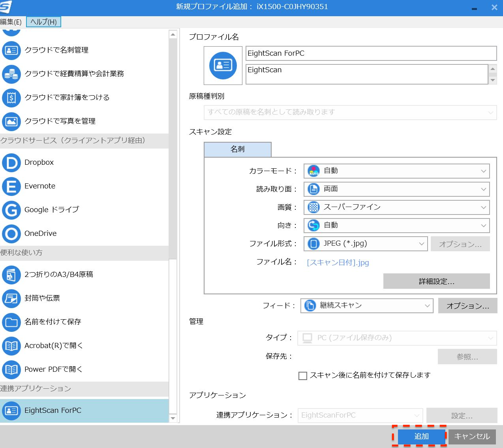Select the 封筒や伝票 envelope icon

pos(11,298)
